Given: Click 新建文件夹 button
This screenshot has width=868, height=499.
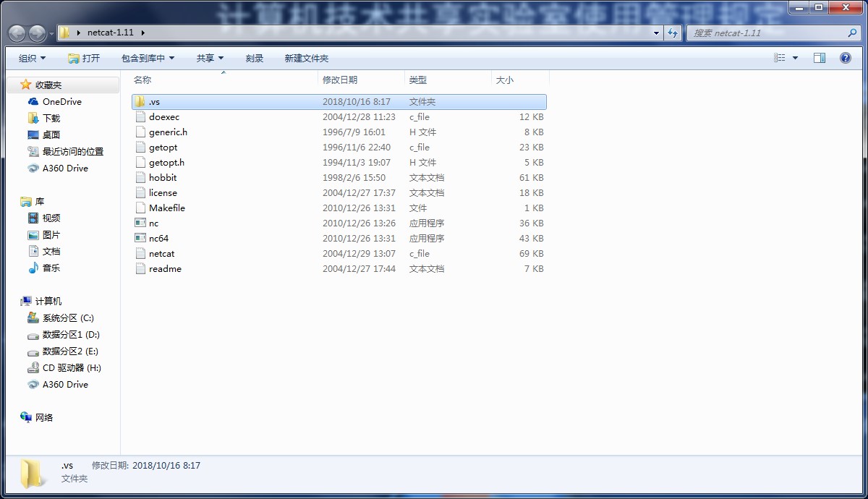Looking at the screenshot, I should 306,58.
